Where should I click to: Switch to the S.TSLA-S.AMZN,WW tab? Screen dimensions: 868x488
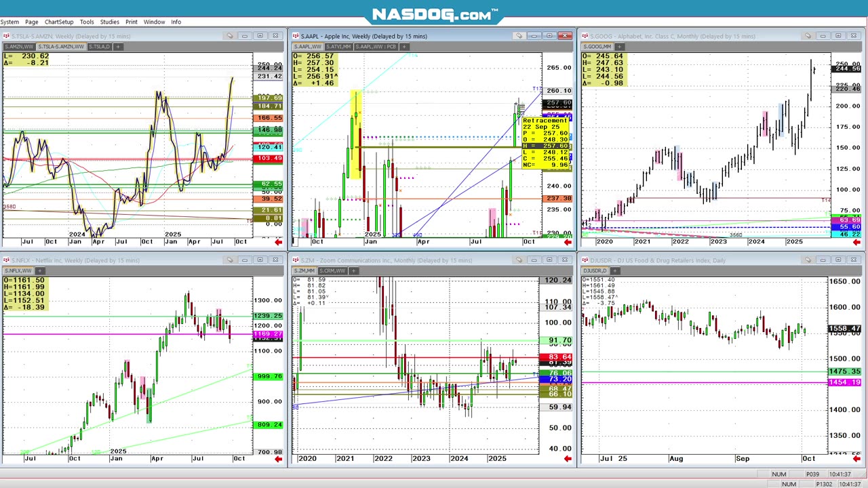point(61,47)
